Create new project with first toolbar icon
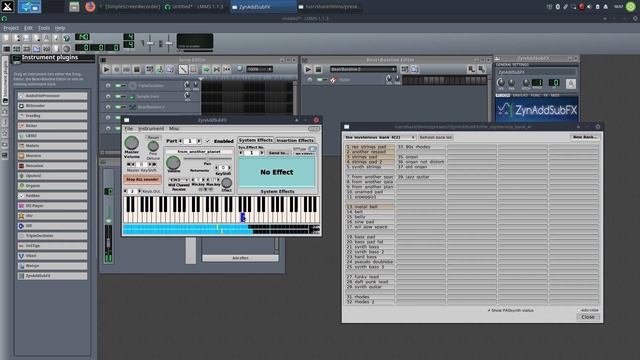Image resolution: width=640 pixels, height=360 pixels. click(7, 38)
